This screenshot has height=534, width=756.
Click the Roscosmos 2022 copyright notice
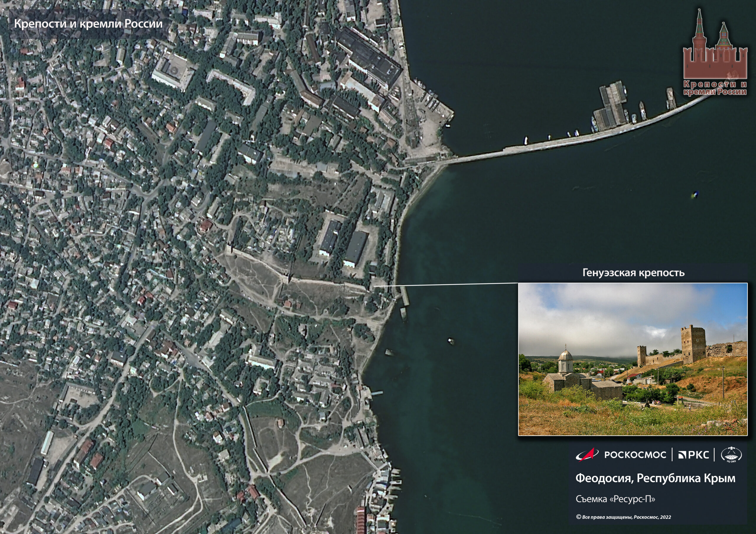point(623,517)
